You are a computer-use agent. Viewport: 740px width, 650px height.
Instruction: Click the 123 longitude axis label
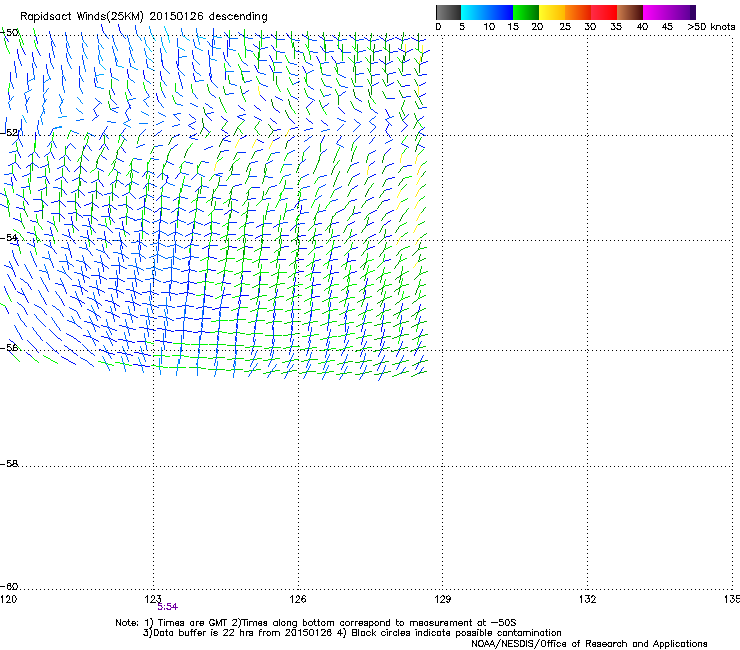tap(153, 599)
